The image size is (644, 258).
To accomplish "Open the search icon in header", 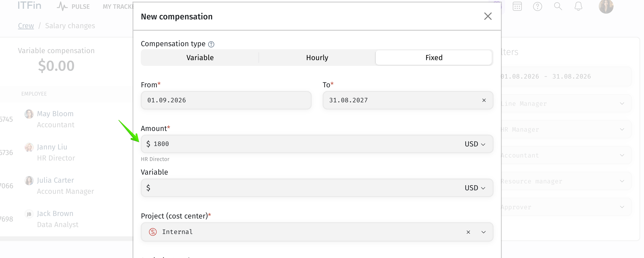I will coord(558,6).
